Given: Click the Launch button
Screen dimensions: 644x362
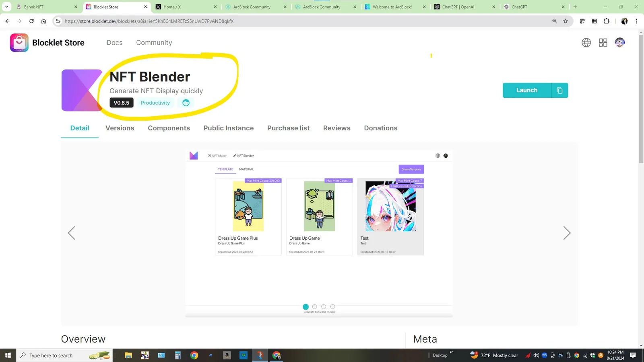Looking at the screenshot, I should pos(527,90).
